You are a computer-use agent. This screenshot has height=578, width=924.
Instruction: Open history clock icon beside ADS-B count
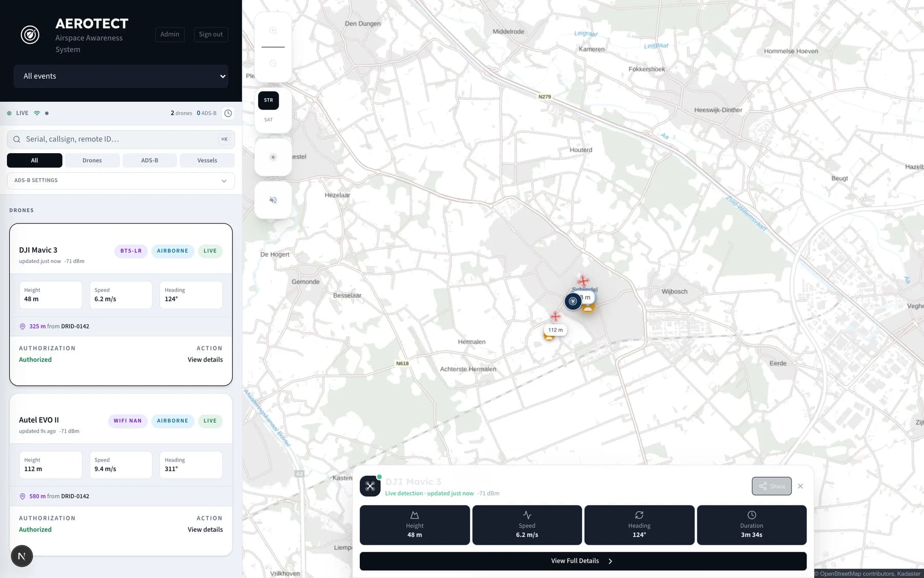[228, 113]
